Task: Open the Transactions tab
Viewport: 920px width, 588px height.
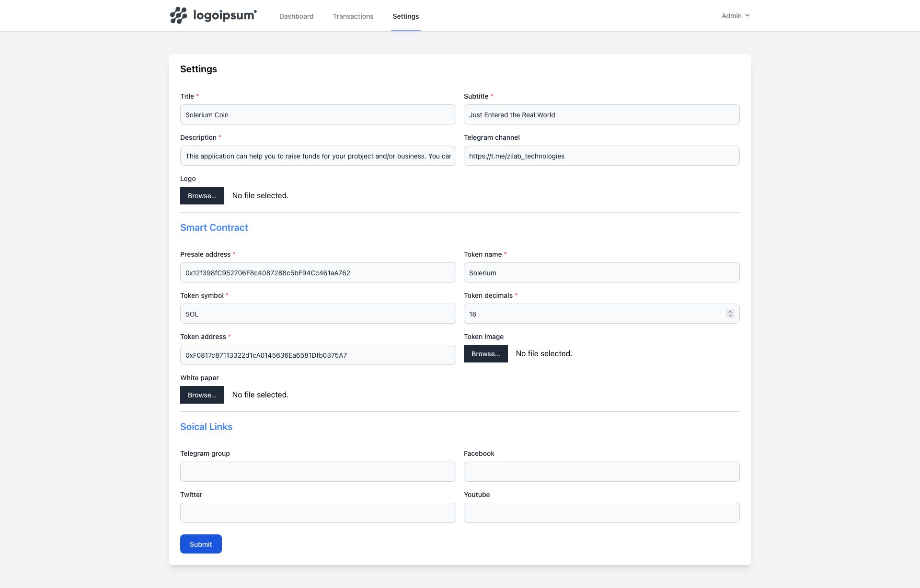Action: click(353, 16)
